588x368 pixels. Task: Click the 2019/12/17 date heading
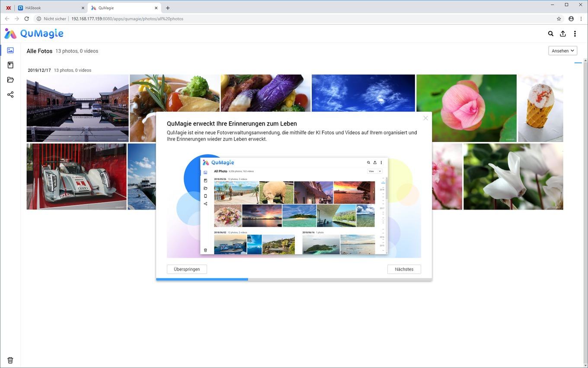click(39, 70)
